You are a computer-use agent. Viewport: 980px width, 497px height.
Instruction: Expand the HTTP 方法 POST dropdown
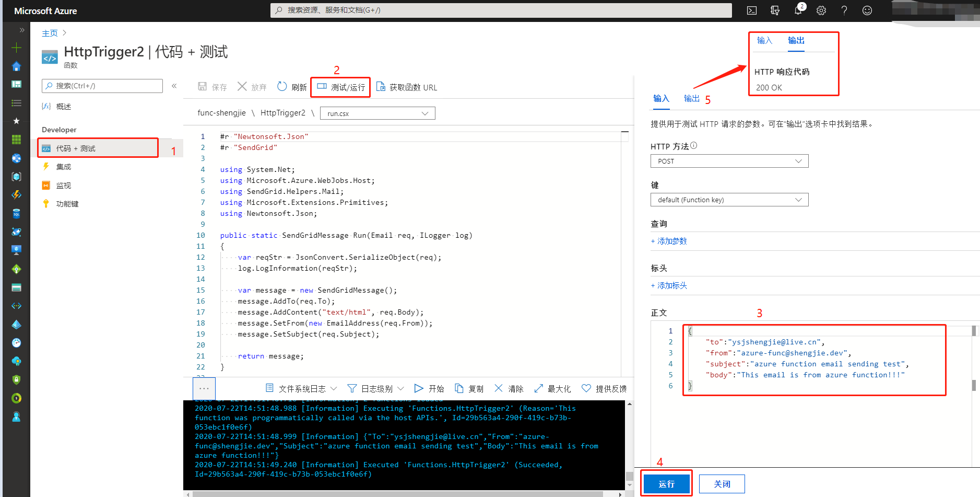tap(729, 161)
